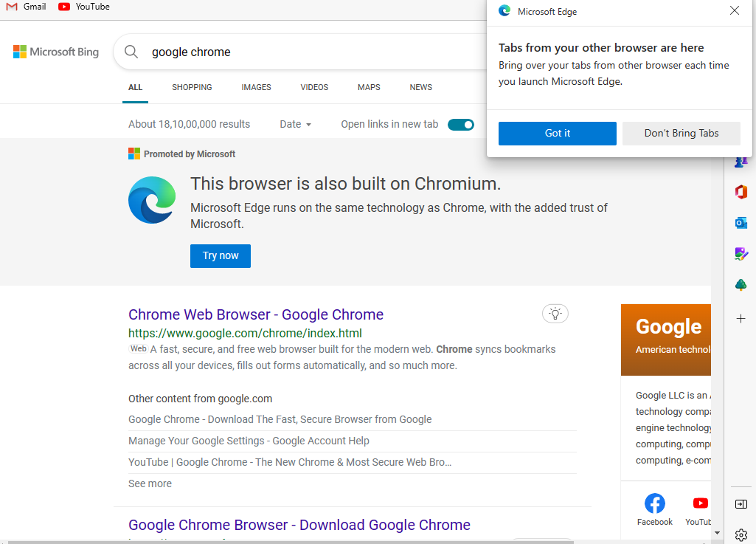Open the Gmail bookmark
756x544 pixels.
click(x=26, y=7)
